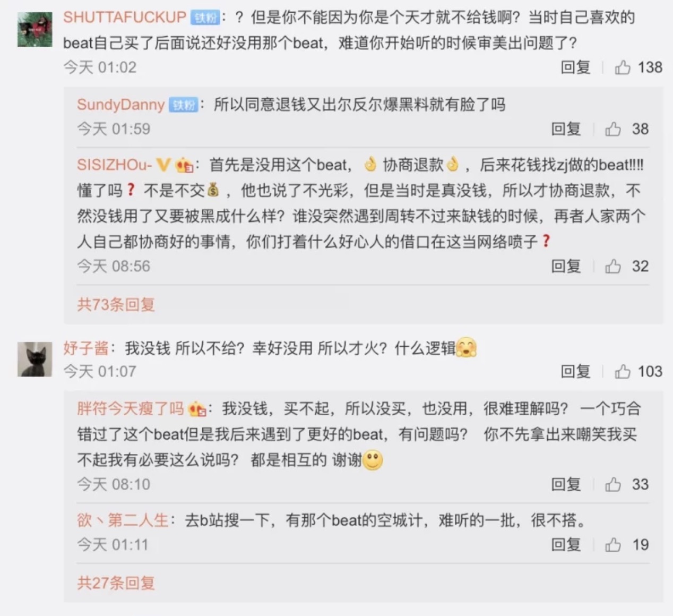Open username link 欲丶第二人生
The width and height of the screenshot is (673, 616).
click(123, 520)
